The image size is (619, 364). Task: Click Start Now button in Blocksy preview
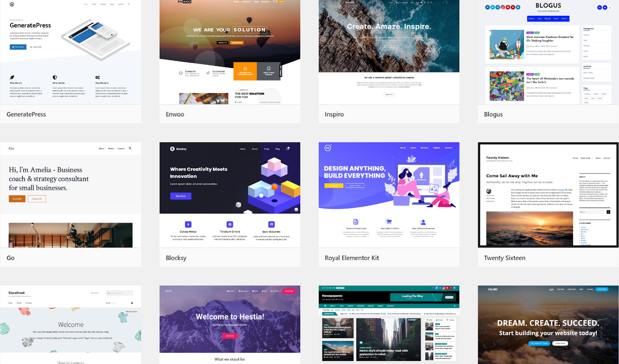[181, 196]
